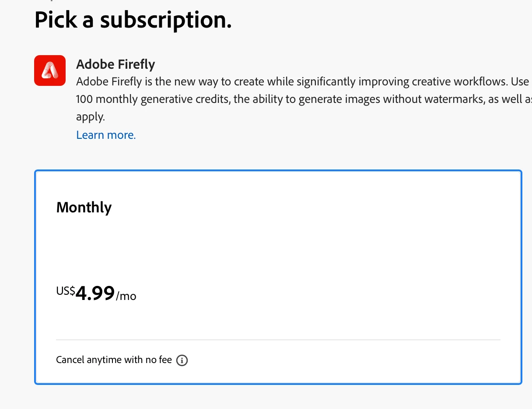
Task: Click the /mo billing period label
Action: click(x=126, y=296)
